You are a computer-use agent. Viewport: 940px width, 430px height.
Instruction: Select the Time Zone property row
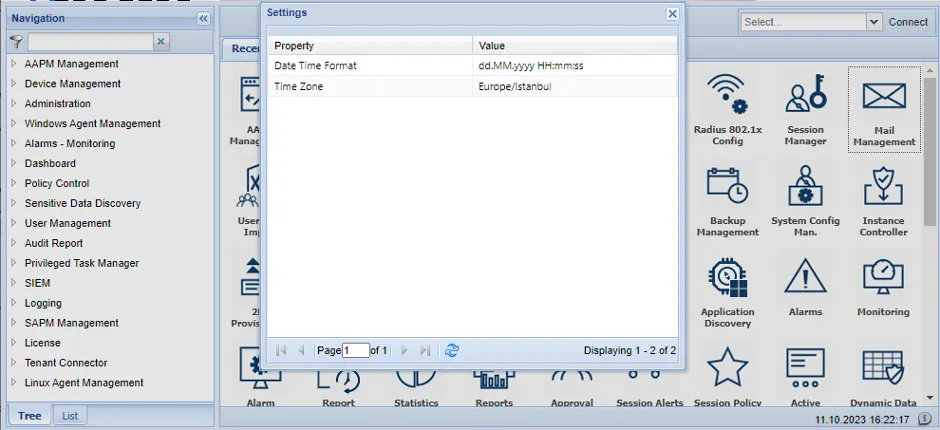click(472, 86)
